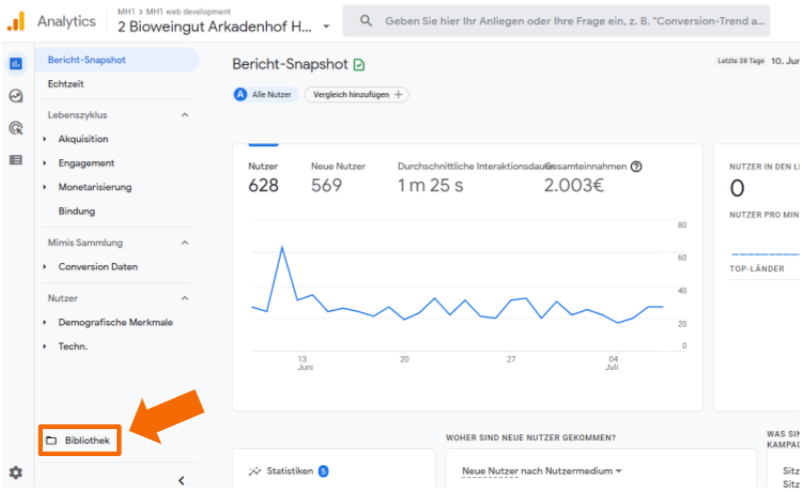Image resolution: width=803 pixels, height=492 pixels.
Task: Click the Alle Nutzer segment chip
Action: (x=265, y=94)
